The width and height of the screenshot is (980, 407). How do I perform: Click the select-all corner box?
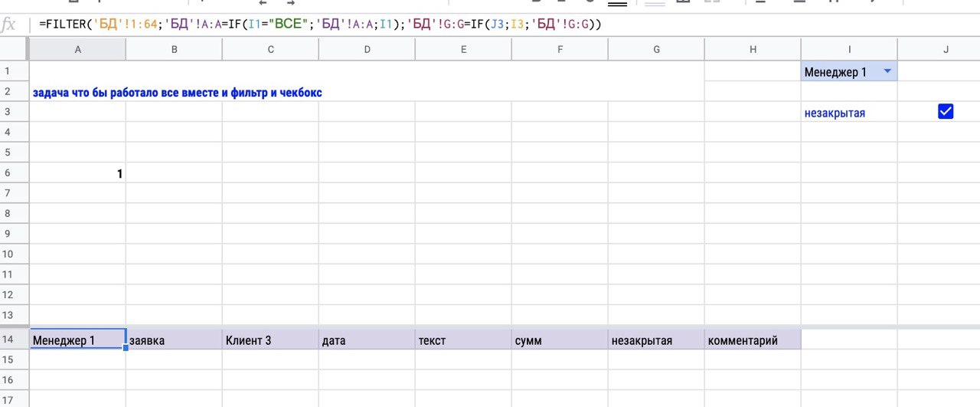point(14,49)
